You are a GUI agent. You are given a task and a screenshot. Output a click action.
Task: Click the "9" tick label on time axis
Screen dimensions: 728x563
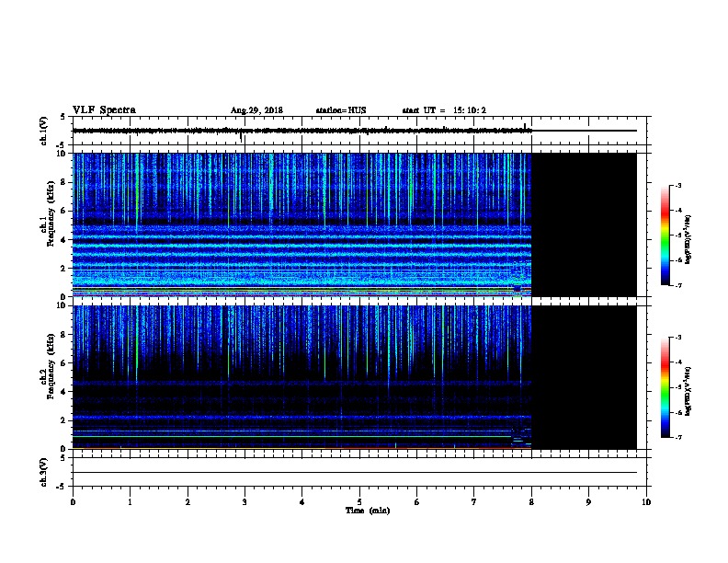coord(588,502)
